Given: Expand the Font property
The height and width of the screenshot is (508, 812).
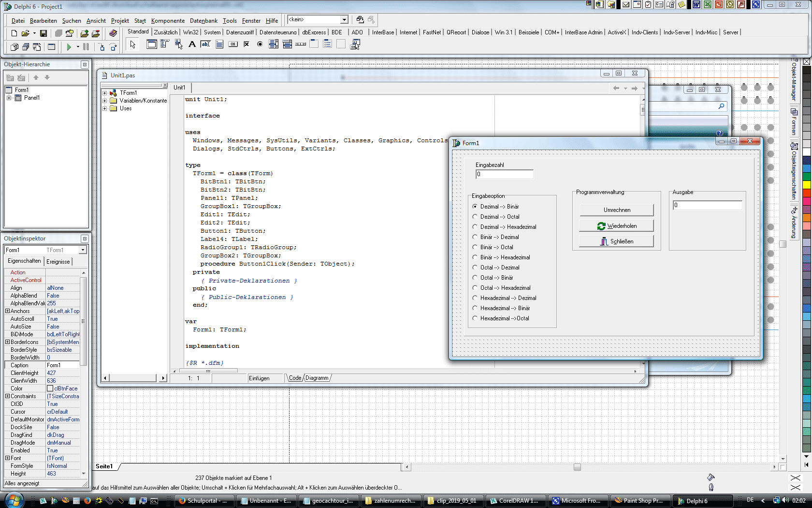Looking at the screenshot, I should pos(7,458).
